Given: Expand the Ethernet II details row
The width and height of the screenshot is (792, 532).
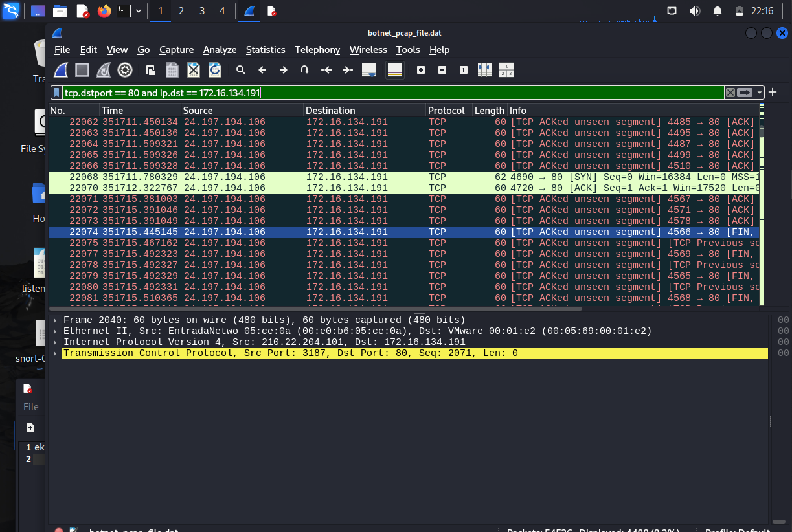Looking at the screenshot, I should 55,331.
